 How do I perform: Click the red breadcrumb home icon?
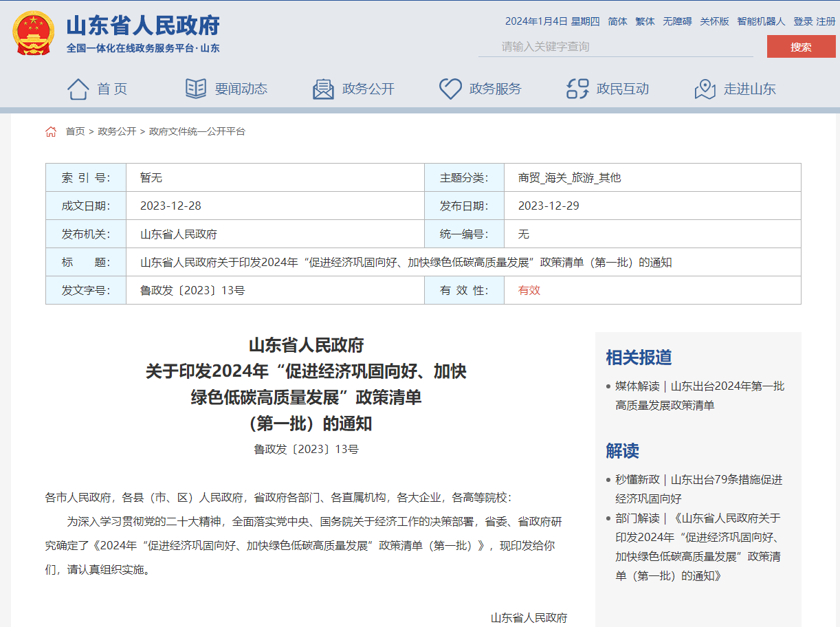pos(51,131)
